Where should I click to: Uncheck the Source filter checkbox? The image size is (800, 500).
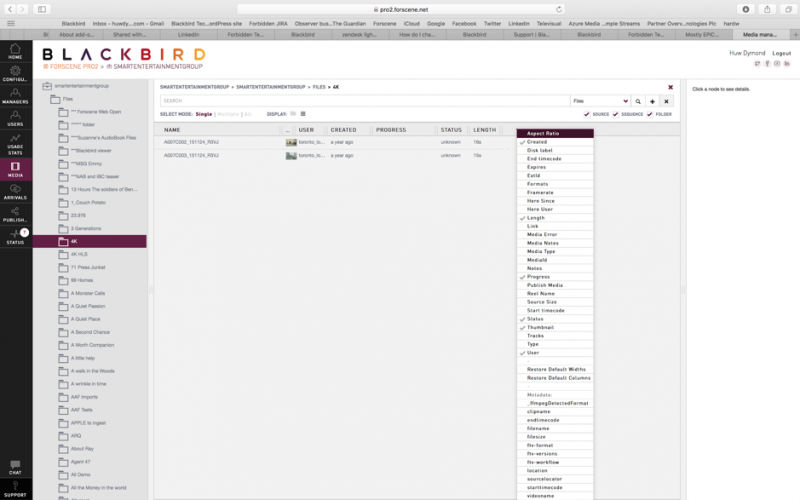click(588, 114)
